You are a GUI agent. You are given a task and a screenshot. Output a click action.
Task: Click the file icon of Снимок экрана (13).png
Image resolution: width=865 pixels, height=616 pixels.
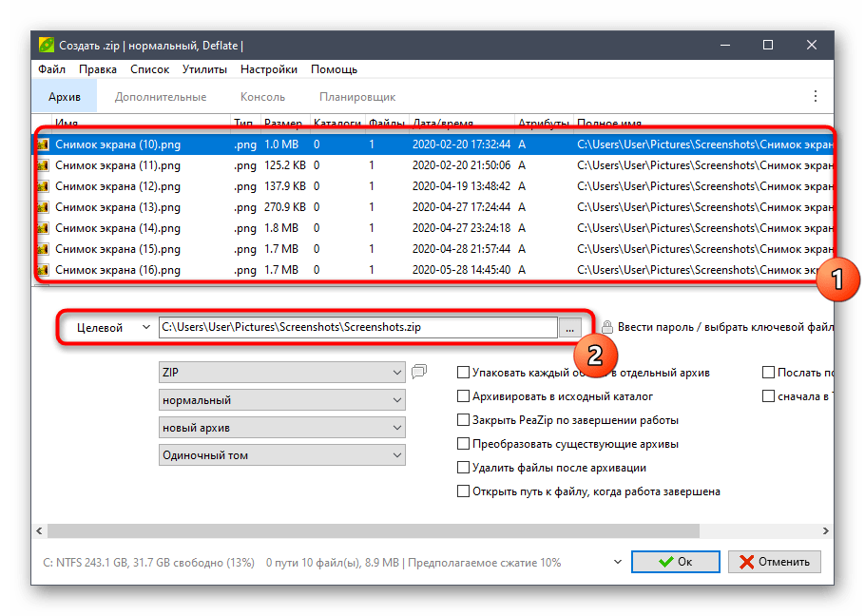pyautogui.click(x=43, y=207)
